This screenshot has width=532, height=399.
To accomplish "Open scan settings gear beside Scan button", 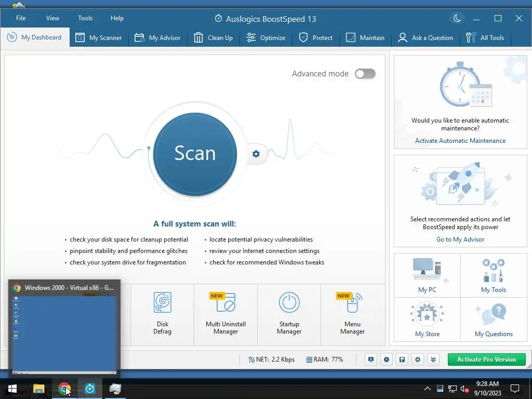I will pyautogui.click(x=256, y=154).
